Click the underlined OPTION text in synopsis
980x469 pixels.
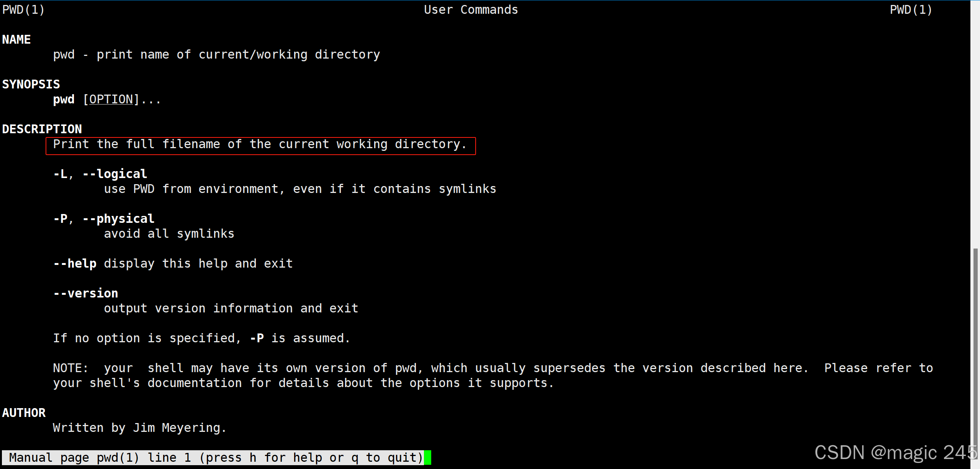tap(111, 100)
